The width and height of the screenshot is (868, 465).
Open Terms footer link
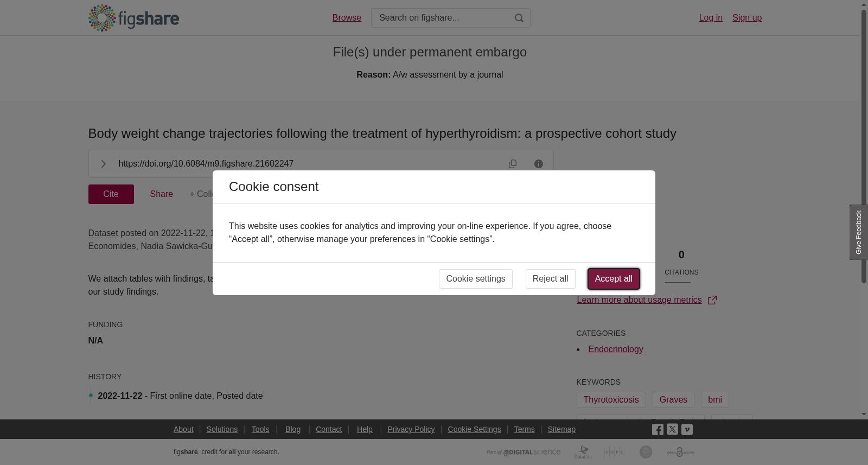(524, 429)
